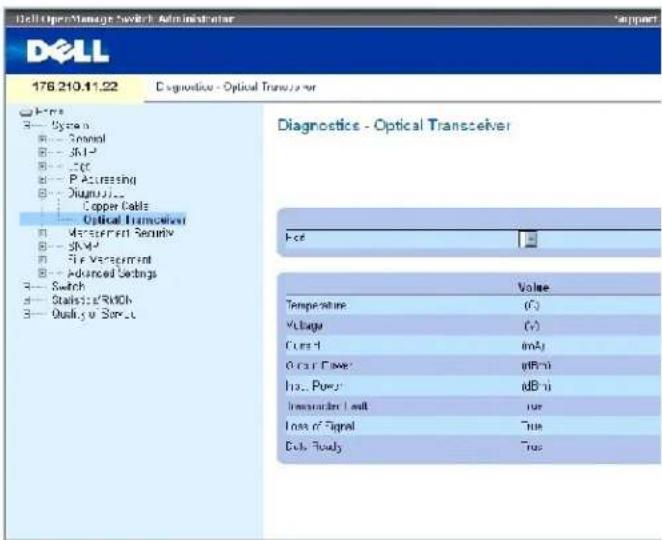This screenshot has height=540, width=662.
Task: Click the Port field label
Action: pyautogui.click(x=295, y=238)
